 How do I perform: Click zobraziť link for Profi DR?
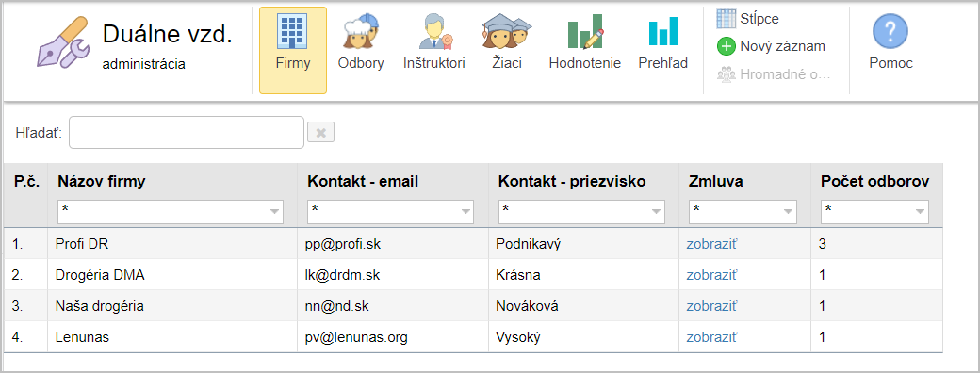pos(711,244)
